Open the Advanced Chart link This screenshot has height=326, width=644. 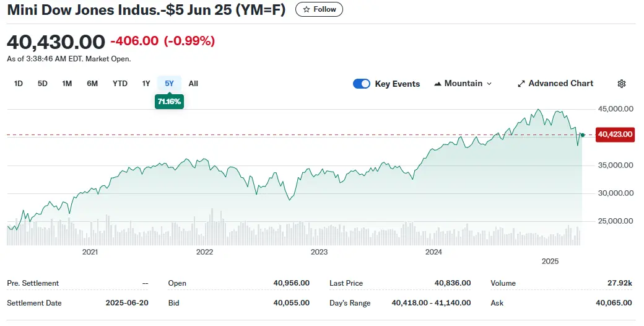560,84
